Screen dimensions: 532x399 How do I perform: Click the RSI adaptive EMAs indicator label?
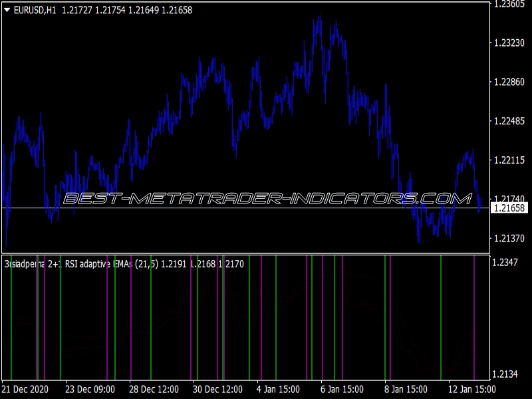(124, 264)
